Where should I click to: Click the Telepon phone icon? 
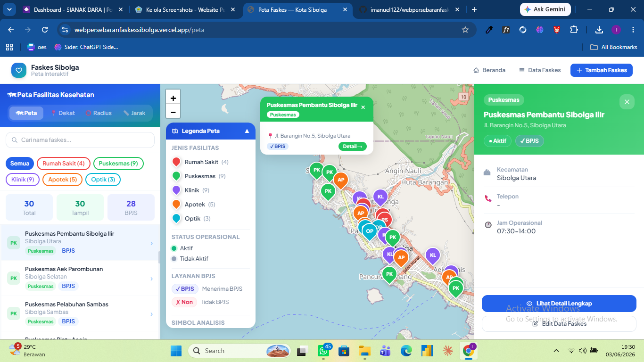(488, 198)
